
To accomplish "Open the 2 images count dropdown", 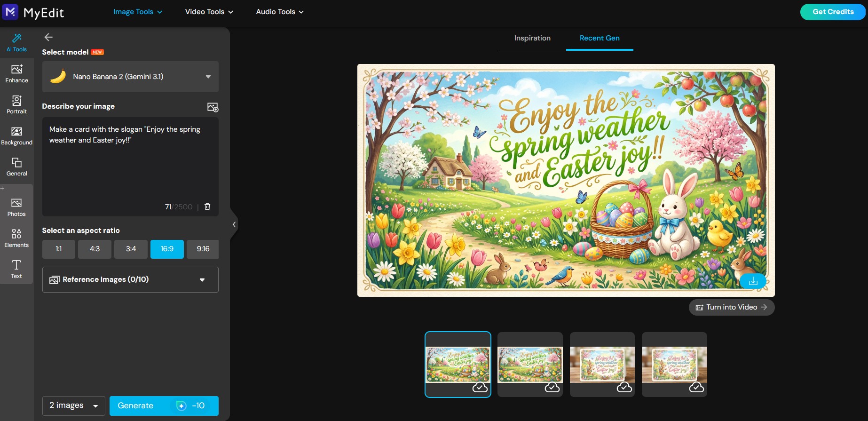I will point(74,405).
